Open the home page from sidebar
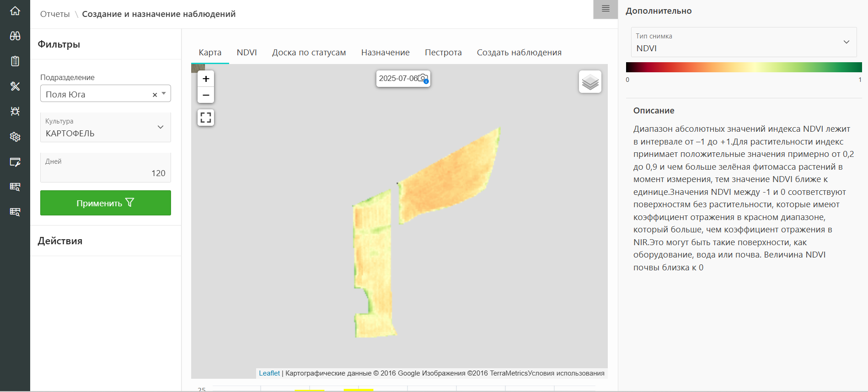Image resolution: width=868 pixels, height=392 pixels. point(15,11)
